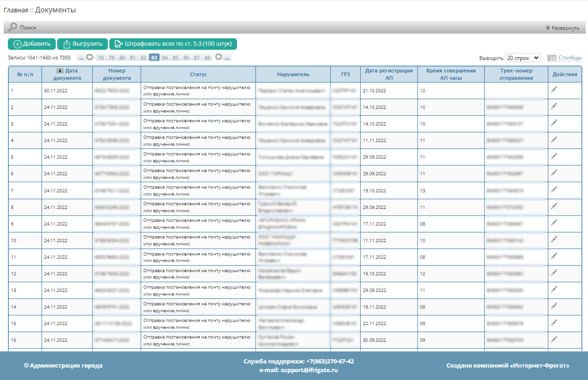Expand the search panel with Развернуть

pos(562,28)
